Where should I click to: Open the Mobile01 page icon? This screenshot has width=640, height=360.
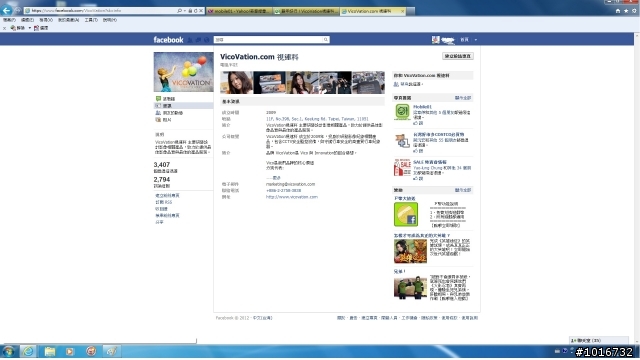[x=402, y=112]
